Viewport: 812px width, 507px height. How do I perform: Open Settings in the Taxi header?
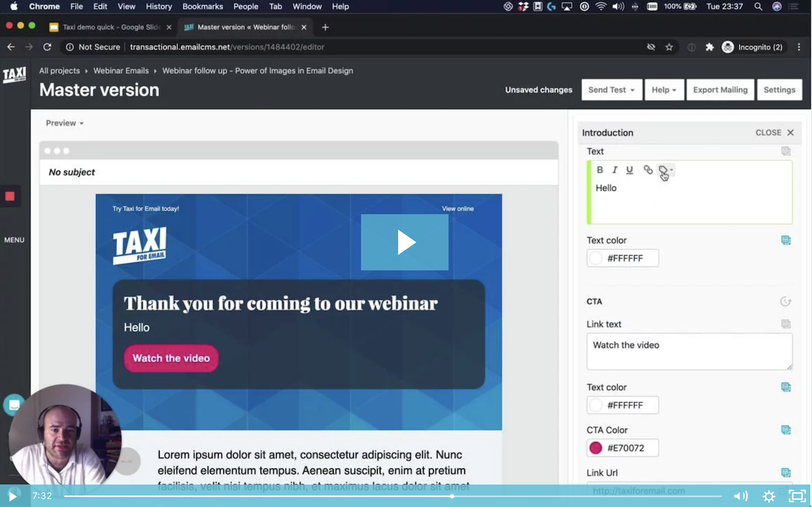[x=780, y=90]
